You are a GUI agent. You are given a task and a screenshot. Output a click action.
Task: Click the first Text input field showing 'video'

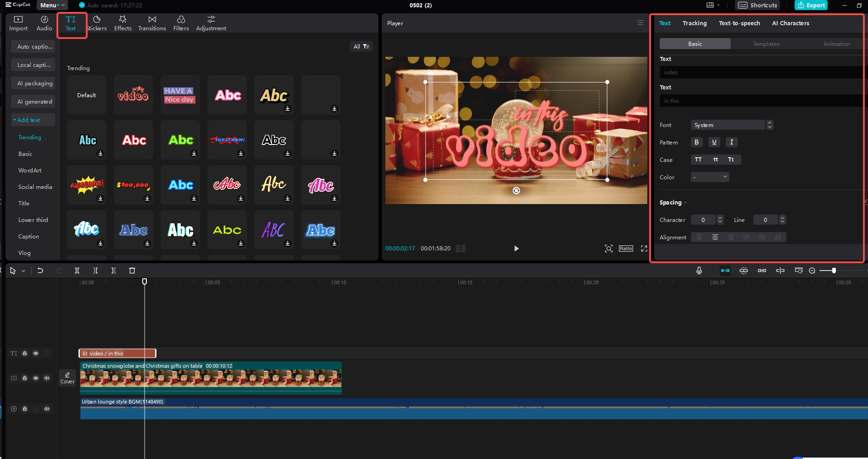[762, 72]
